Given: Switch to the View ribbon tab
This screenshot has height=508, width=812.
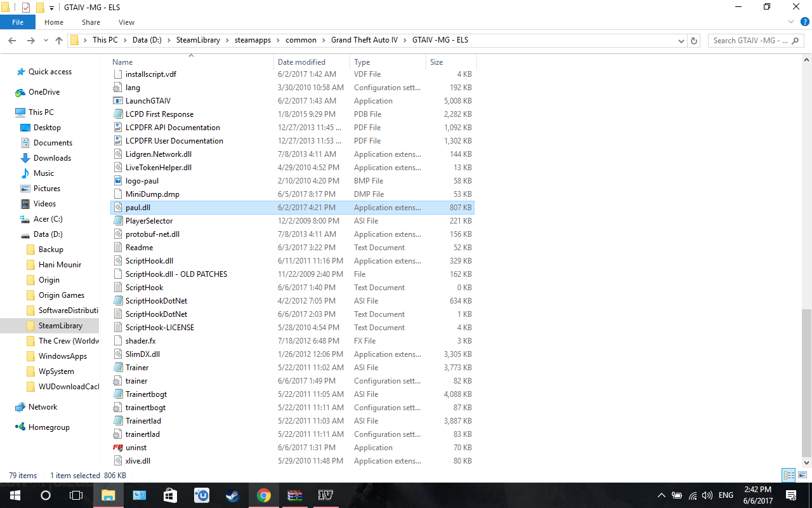Looking at the screenshot, I should 126,22.
